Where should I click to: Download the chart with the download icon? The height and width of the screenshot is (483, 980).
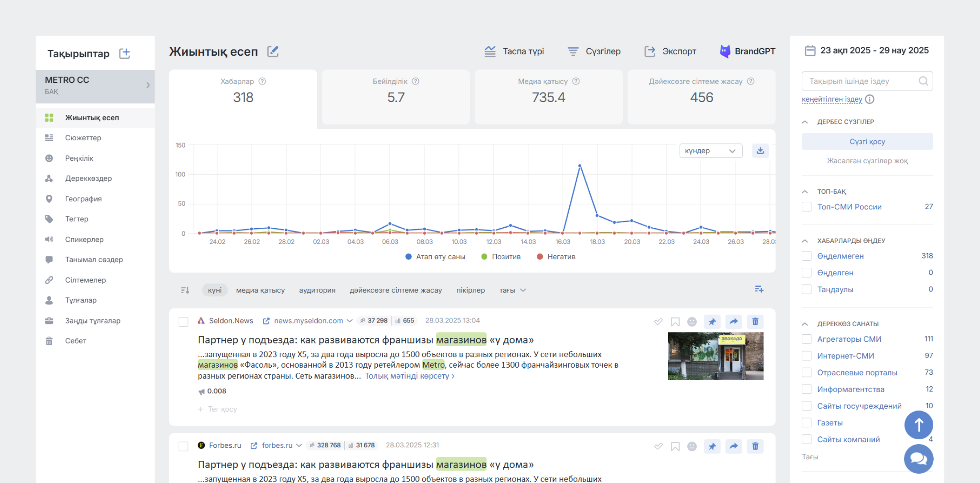tap(760, 151)
